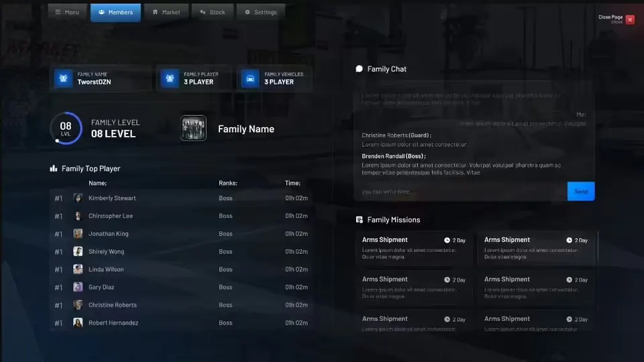This screenshot has width=644, height=362.
Task: Open the Settings tab
Action: [261, 12]
